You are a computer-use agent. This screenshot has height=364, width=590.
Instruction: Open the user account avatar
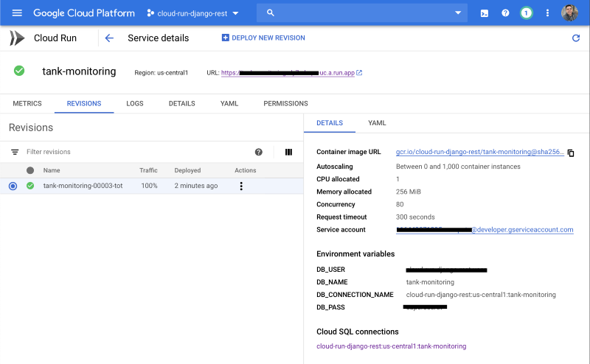(569, 13)
